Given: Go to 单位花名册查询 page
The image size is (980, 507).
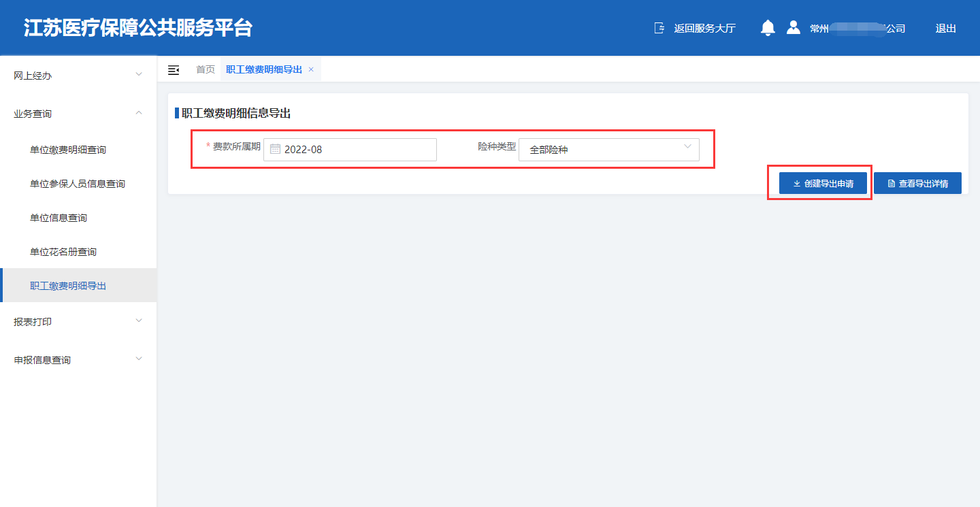Looking at the screenshot, I should (63, 252).
